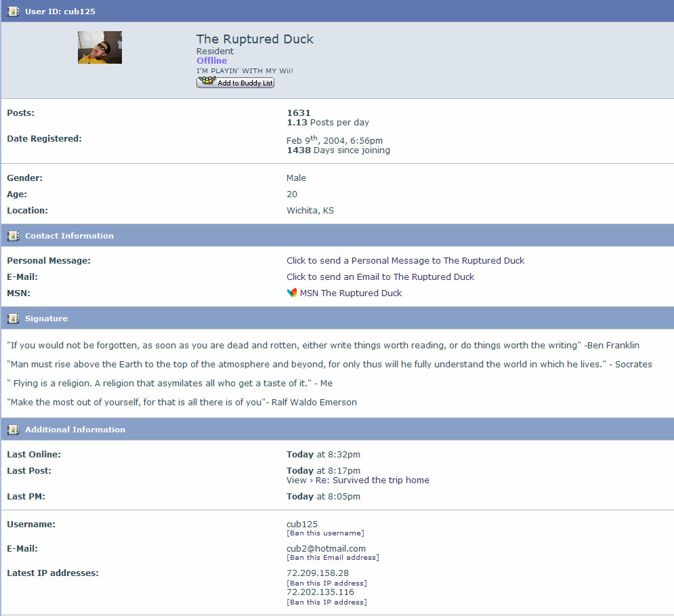The height and width of the screenshot is (616, 674).
Task: Click the Contact Information header text
Action: (x=69, y=236)
